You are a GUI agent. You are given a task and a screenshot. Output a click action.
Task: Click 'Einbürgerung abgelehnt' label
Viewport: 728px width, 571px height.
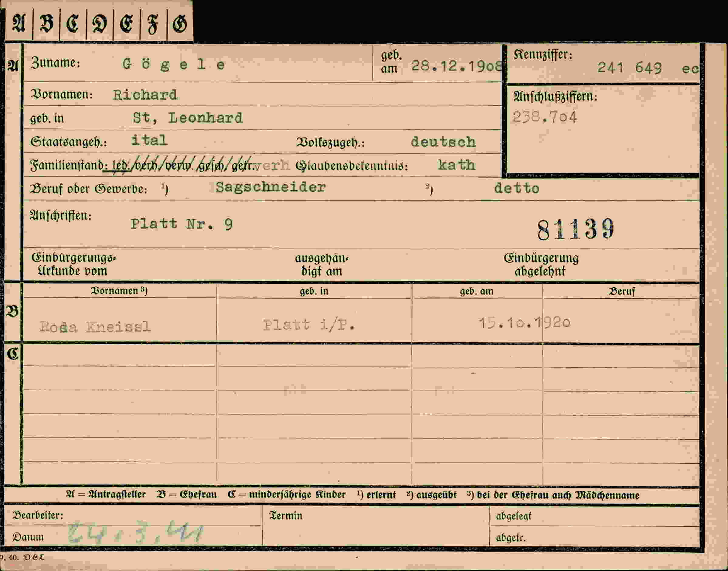(x=541, y=265)
